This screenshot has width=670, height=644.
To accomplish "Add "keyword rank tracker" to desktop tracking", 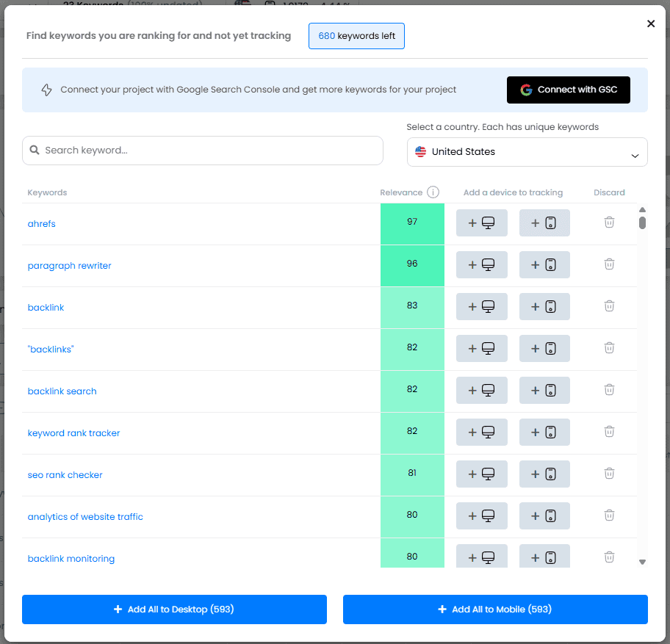I will click(481, 432).
